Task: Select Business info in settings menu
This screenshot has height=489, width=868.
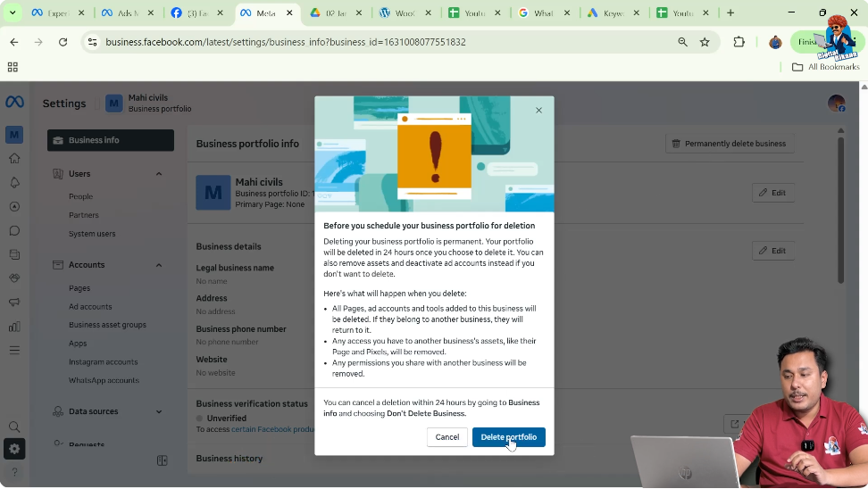Action: (111, 140)
